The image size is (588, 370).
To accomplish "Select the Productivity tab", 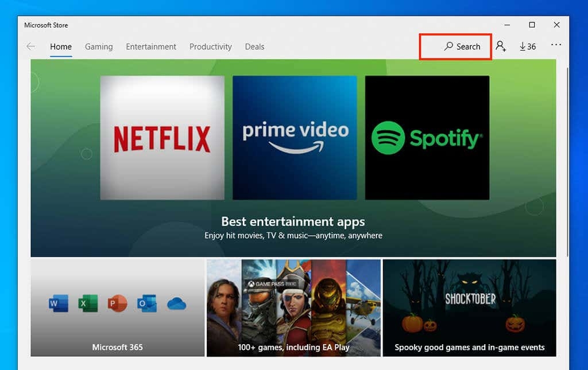I will pyautogui.click(x=210, y=46).
